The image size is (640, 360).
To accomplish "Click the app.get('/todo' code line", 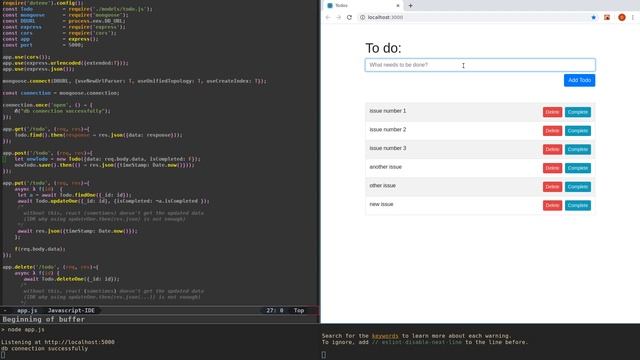I will coord(46,129).
